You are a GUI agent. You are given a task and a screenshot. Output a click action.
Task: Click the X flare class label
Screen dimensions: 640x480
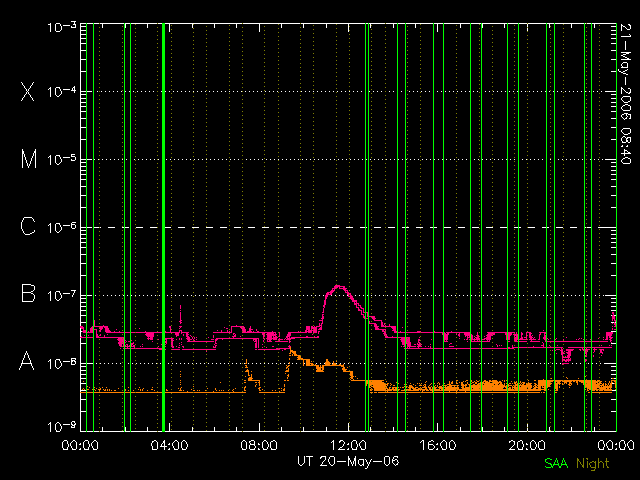point(27,91)
